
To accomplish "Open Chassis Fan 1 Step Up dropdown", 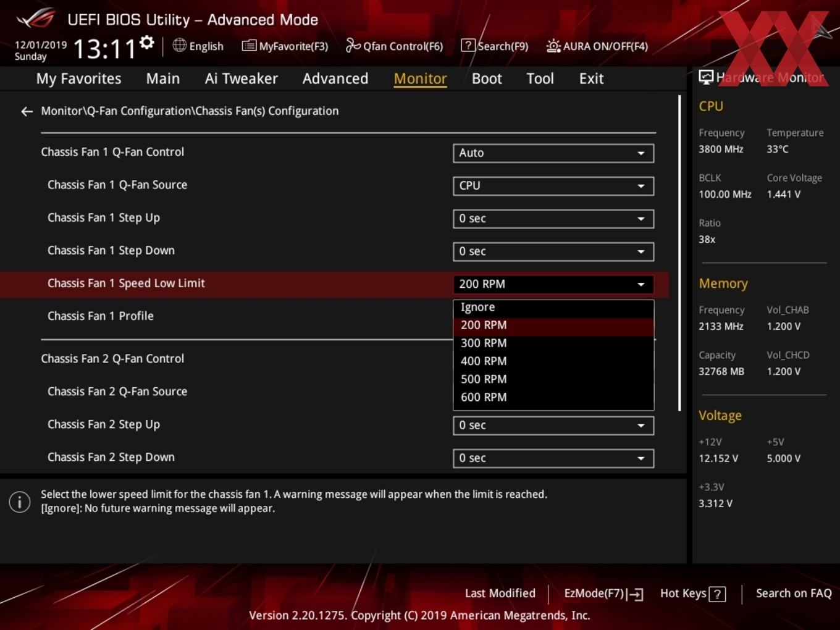I will click(x=553, y=219).
